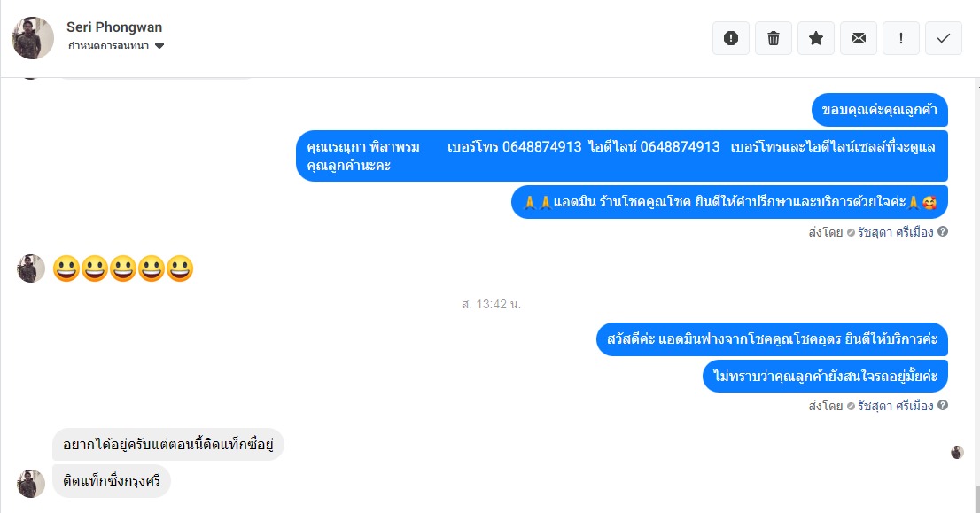
Task: Click Seri Phongwan header profile picture
Action: 33,38
